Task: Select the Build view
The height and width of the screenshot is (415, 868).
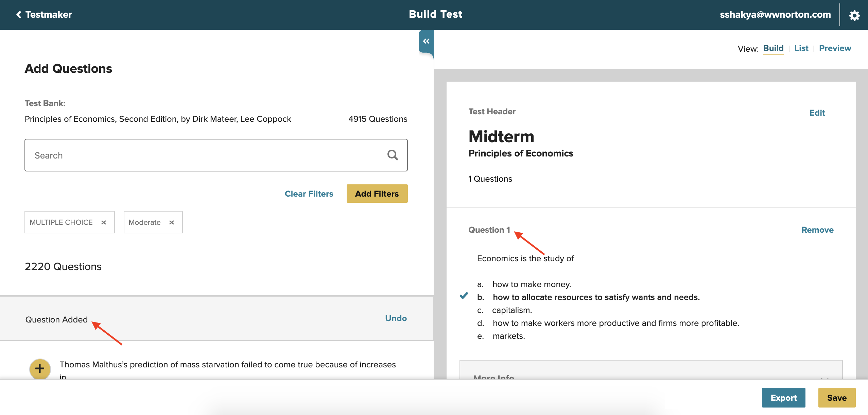Action: (773, 48)
